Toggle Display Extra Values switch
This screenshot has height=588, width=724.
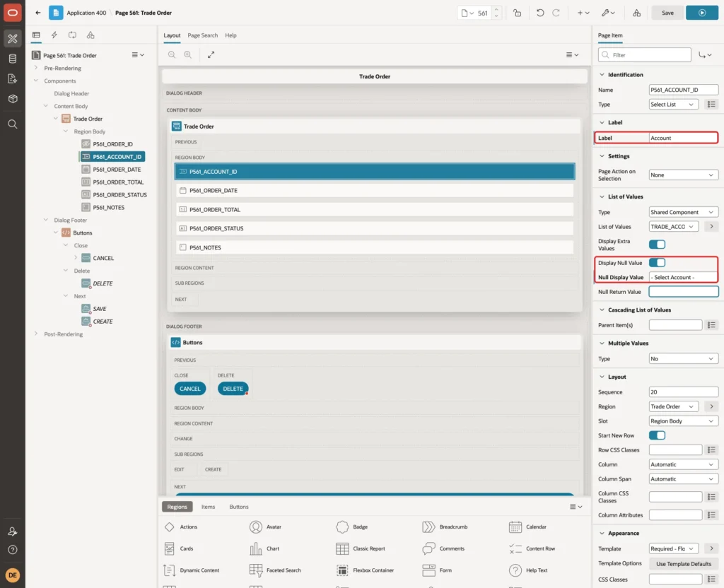[x=657, y=244]
